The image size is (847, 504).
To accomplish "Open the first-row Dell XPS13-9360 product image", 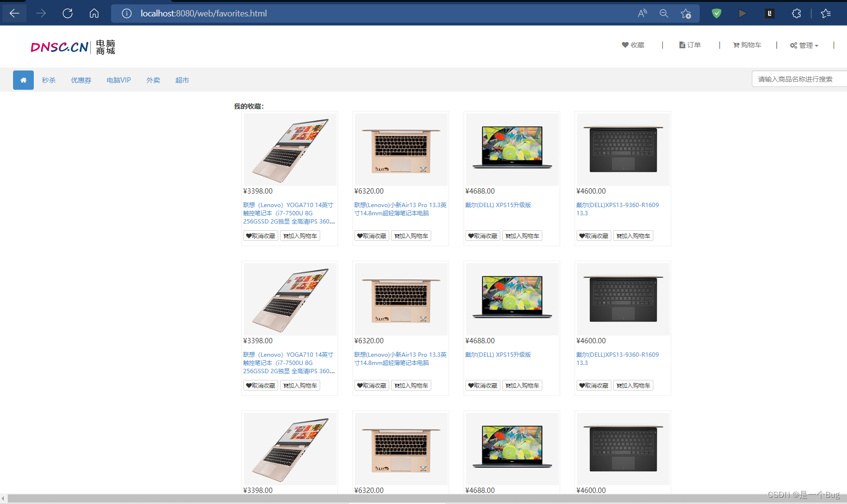I will pyautogui.click(x=623, y=149).
